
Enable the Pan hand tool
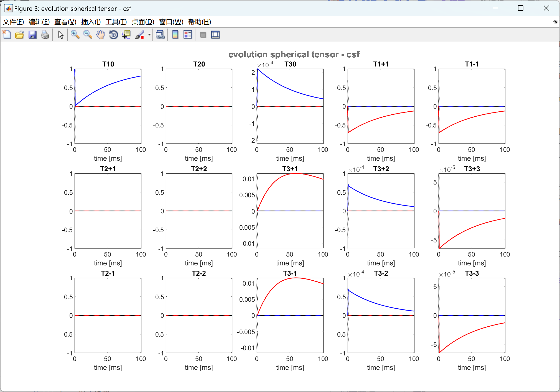[101, 35]
